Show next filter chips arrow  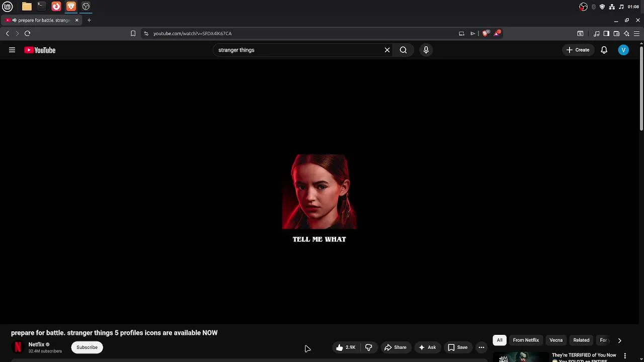[x=619, y=340]
